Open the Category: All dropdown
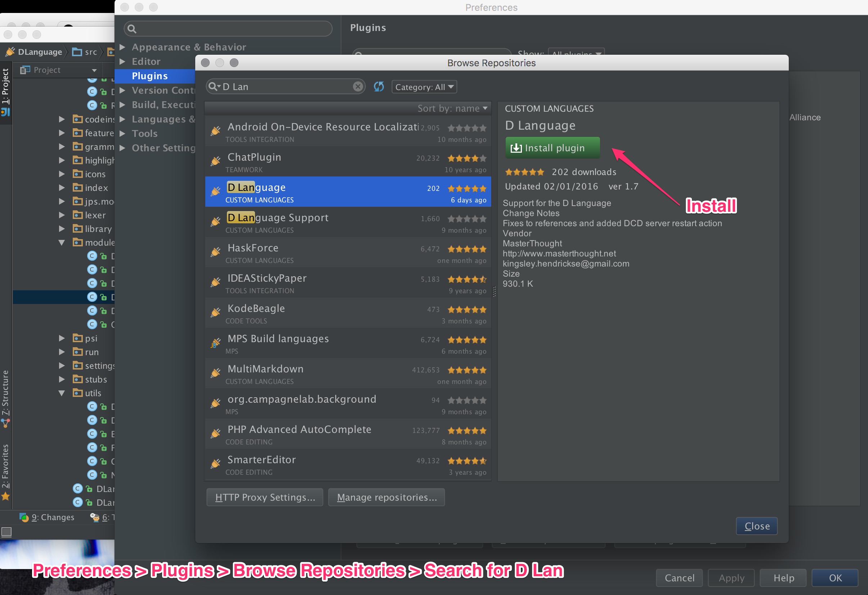The width and height of the screenshot is (868, 595). [424, 87]
